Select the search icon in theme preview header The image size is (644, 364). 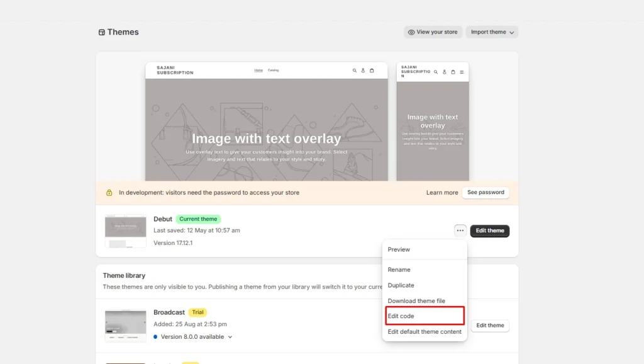click(355, 71)
